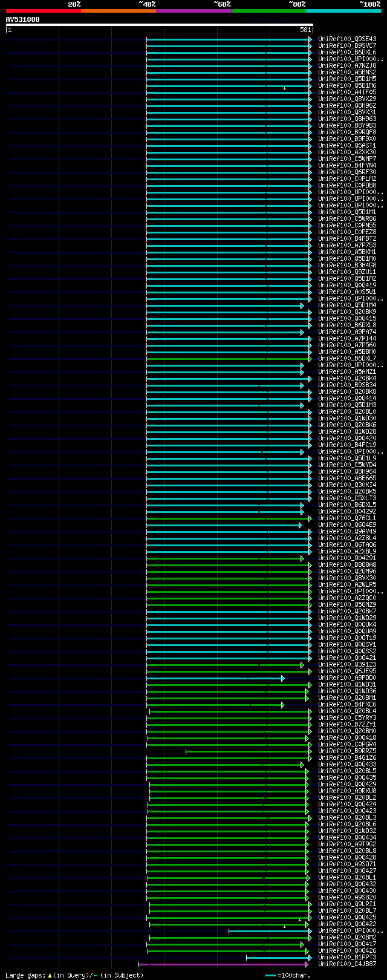The width and height of the screenshot is (387, 980).
Task: Open hit UniRef100_B4FXC6
Action: point(347,705)
